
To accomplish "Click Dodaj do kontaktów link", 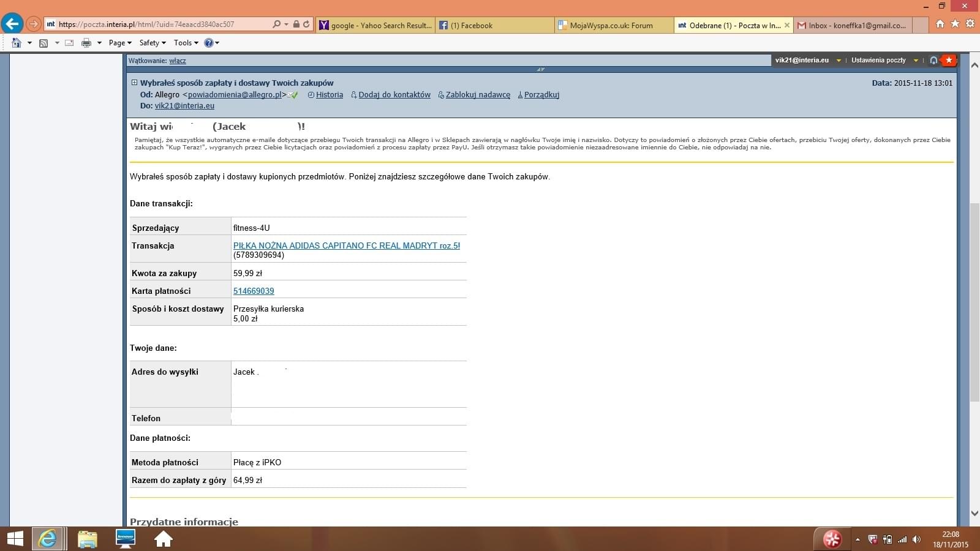I will tap(394, 95).
